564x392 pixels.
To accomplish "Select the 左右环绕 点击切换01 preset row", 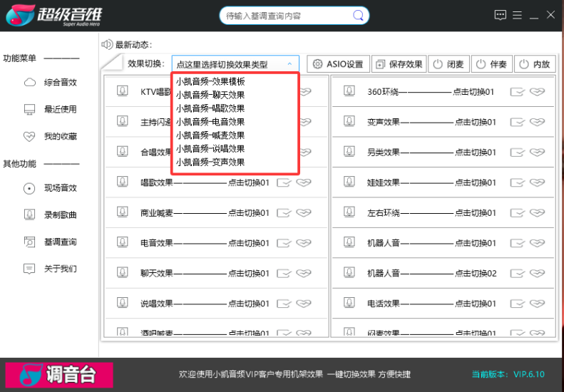I will click(x=443, y=212).
